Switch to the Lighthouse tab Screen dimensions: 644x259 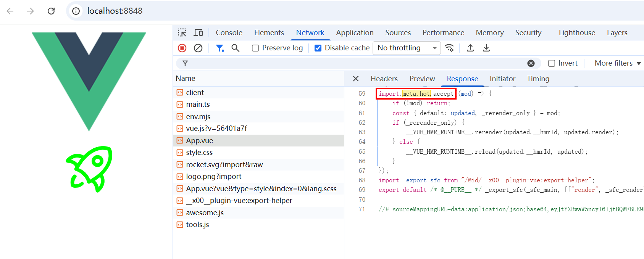pos(577,33)
